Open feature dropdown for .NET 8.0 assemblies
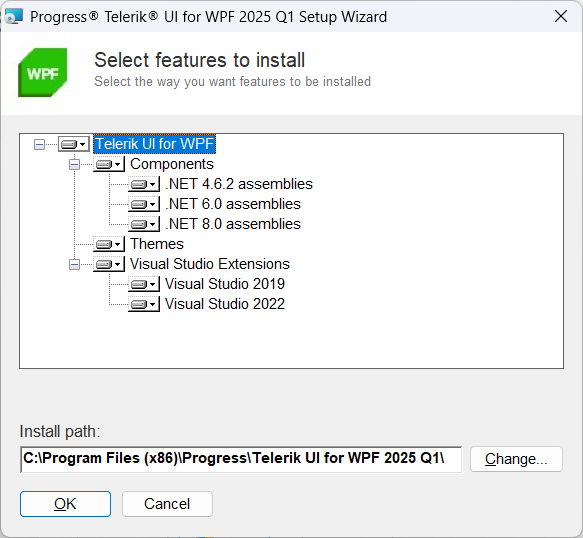The image size is (583, 538). click(144, 224)
